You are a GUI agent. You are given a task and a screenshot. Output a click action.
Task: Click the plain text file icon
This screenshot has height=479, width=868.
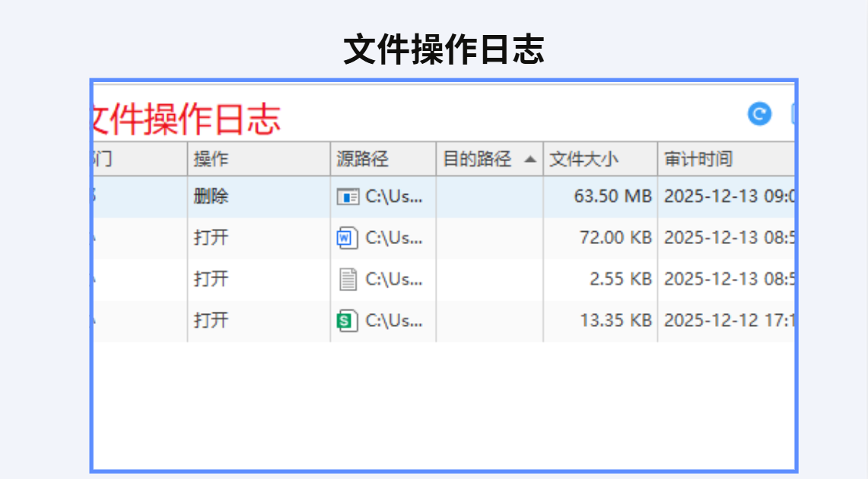pyautogui.click(x=348, y=279)
